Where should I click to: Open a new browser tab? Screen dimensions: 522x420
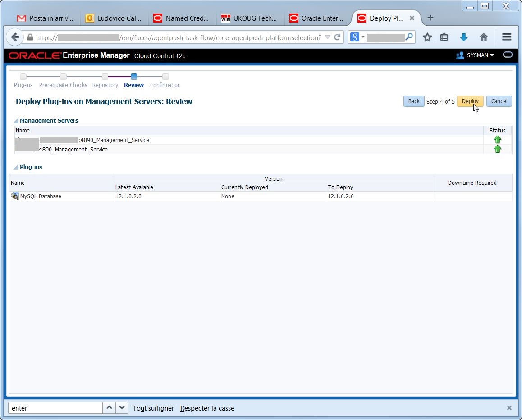pos(430,18)
